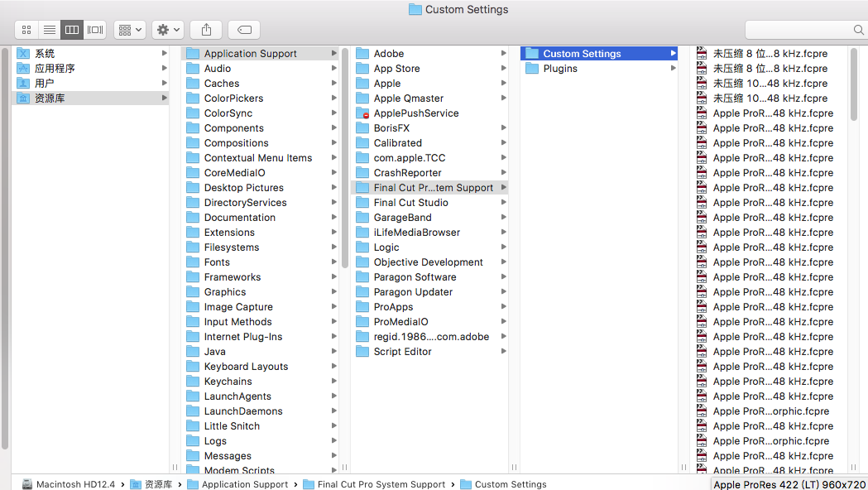
Task: Click the Keychains folder icon
Action: coord(193,382)
